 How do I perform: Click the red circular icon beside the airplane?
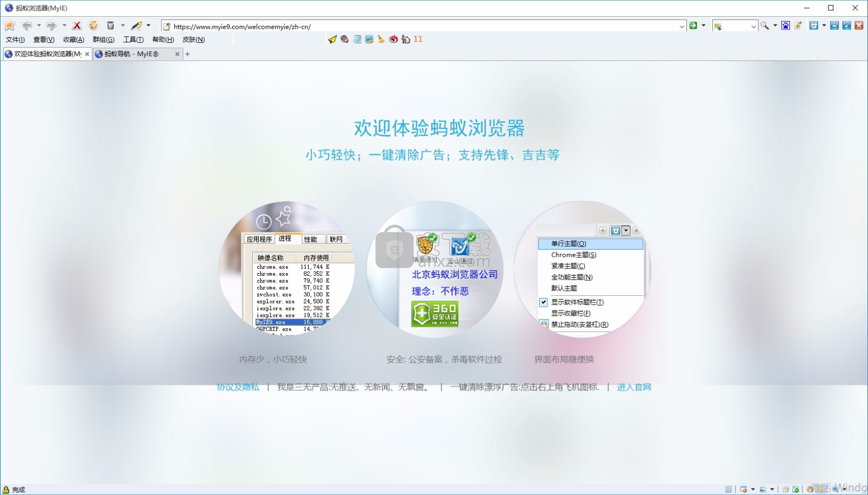tap(344, 39)
